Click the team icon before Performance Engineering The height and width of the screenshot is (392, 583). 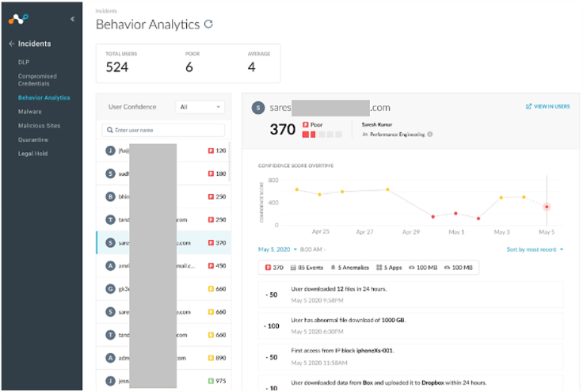click(364, 135)
